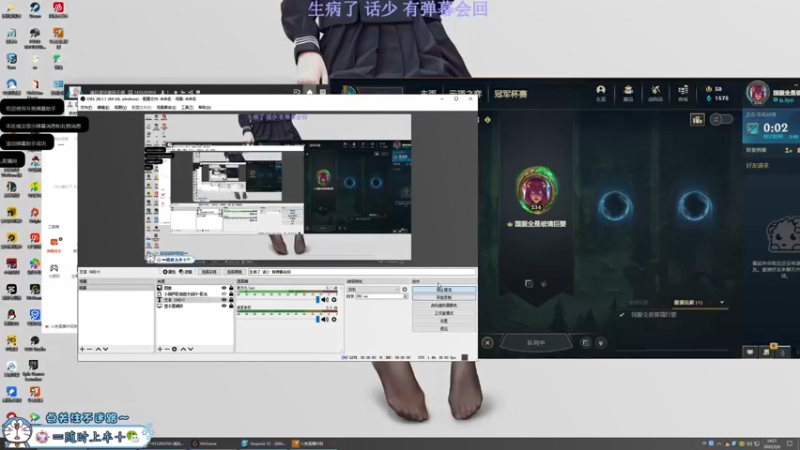Open OBS View menu

click(x=120, y=108)
